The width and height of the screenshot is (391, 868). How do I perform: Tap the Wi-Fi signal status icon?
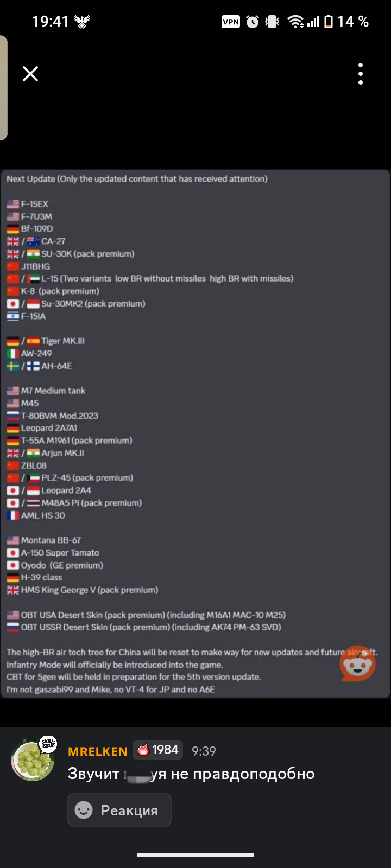[295, 22]
